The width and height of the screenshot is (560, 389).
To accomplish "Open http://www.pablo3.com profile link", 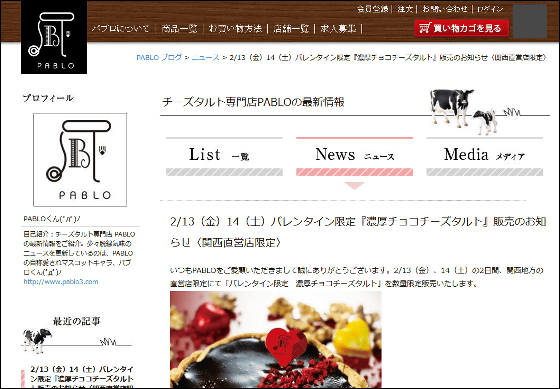I will click(61, 281).
